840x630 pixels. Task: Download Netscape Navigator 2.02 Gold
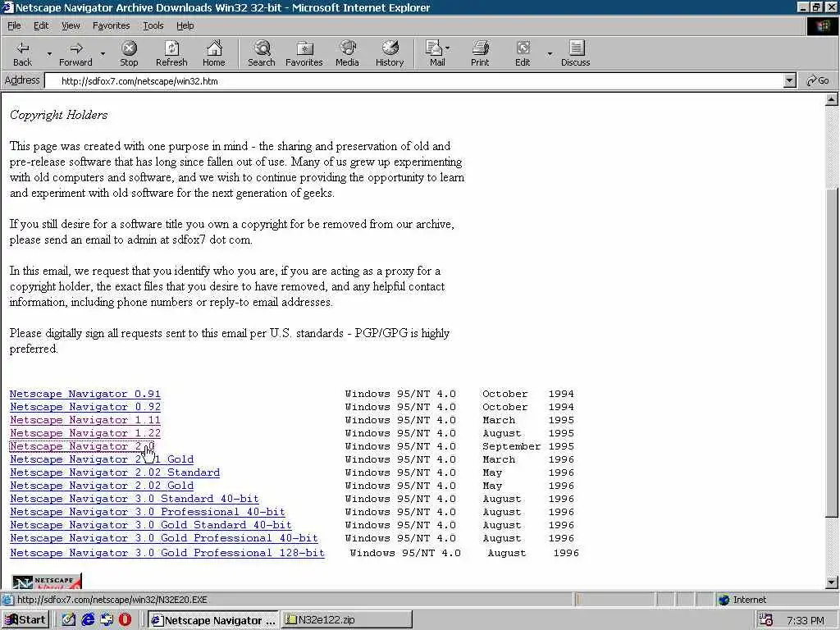tap(102, 486)
